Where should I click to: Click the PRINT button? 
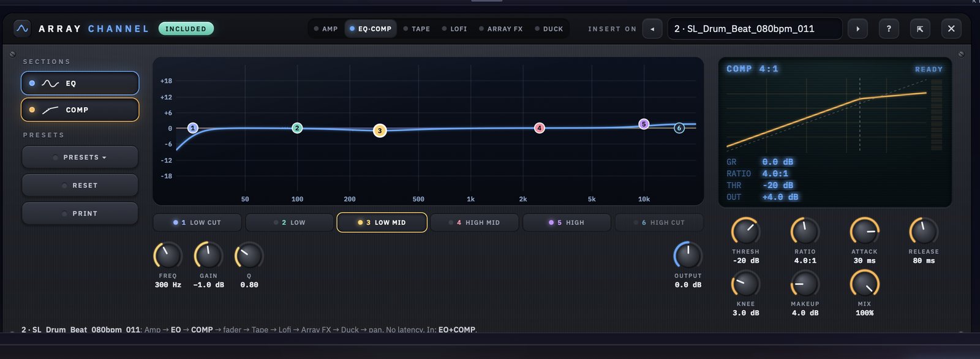pyautogui.click(x=80, y=214)
